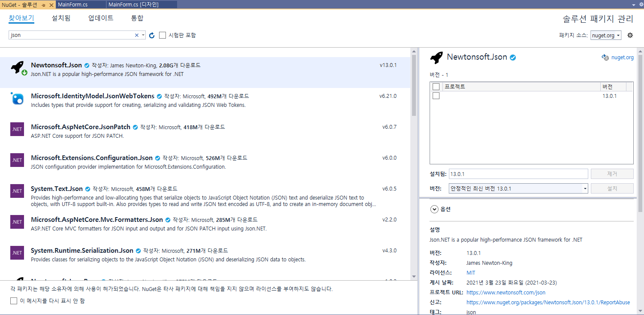Click the project column header
This screenshot has height=315, width=644.
pyautogui.click(x=521, y=87)
